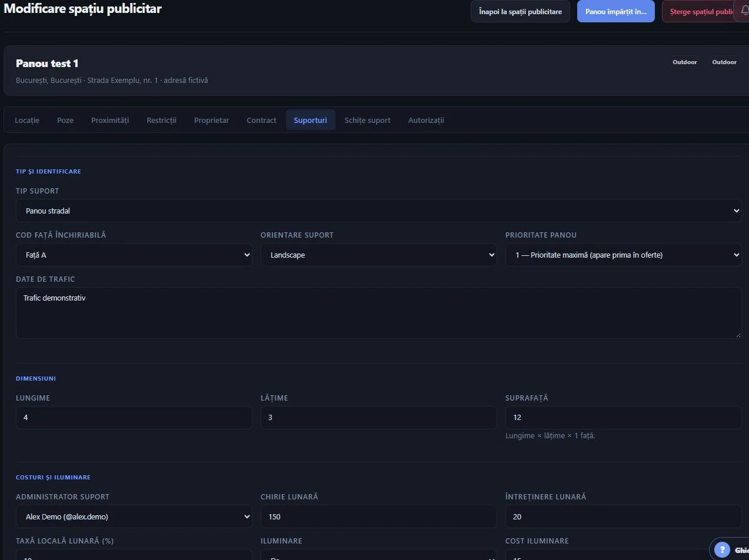This screenshot has height=560, width=749.
Task: Click the COSTURI ȘI ILUMINARE section header
Action: (x=53, y=477)
